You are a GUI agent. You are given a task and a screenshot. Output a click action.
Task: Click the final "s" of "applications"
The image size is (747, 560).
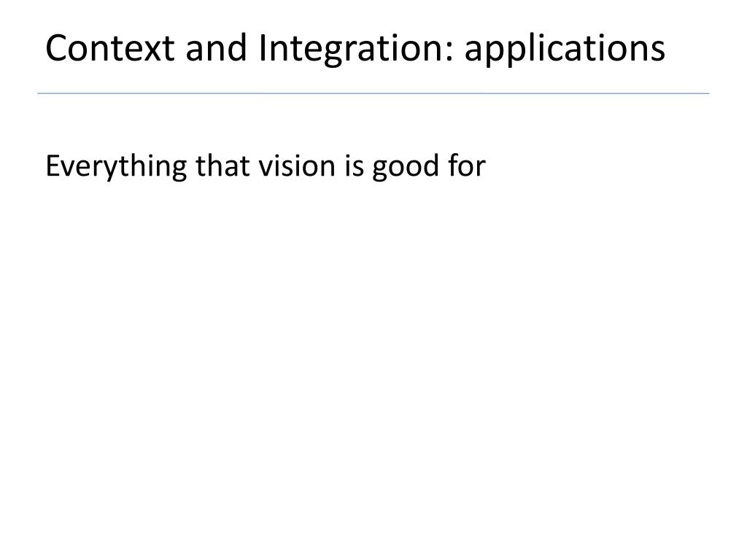pyautogui.click(x=658, y=52)
